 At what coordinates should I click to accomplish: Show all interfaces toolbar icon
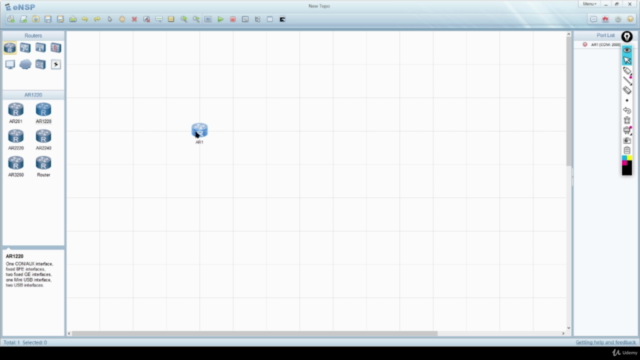258,19
